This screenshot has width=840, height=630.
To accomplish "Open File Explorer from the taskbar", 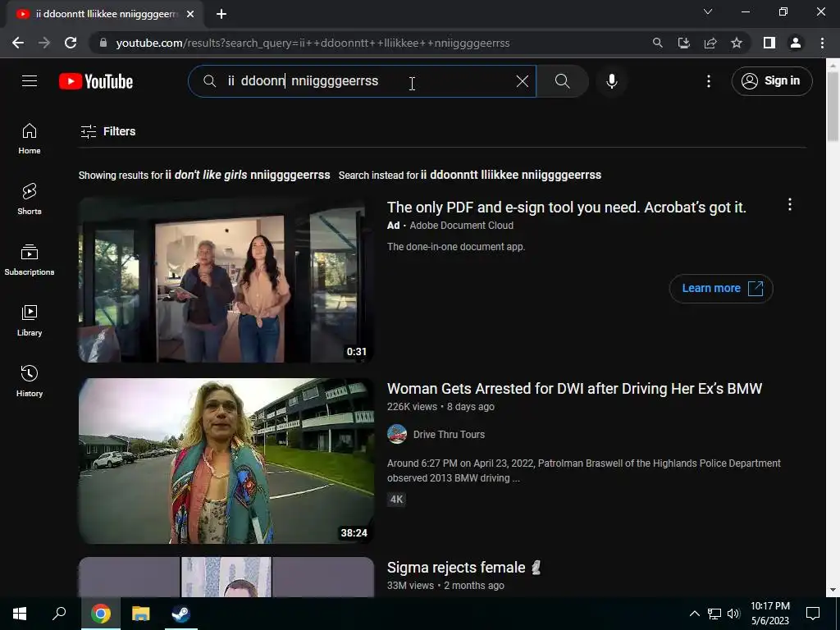I will [x=140, y=614].
